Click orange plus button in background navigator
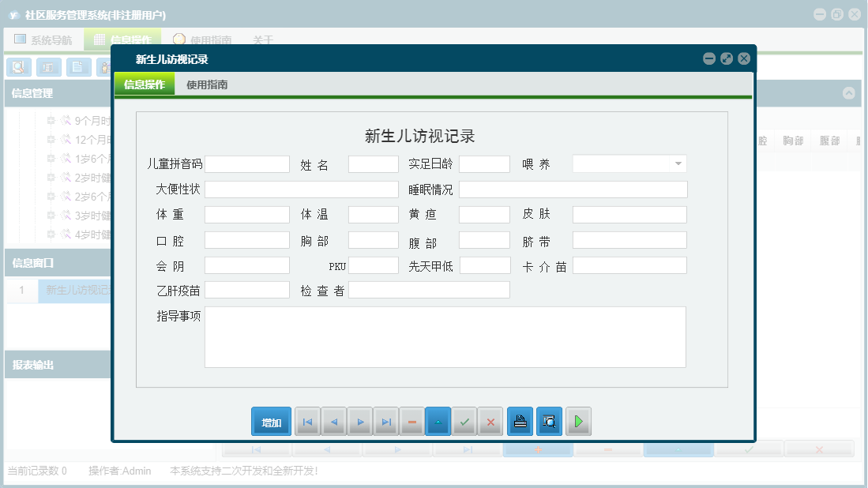Viewport: 868px width, 488px height. pos(538,449)
